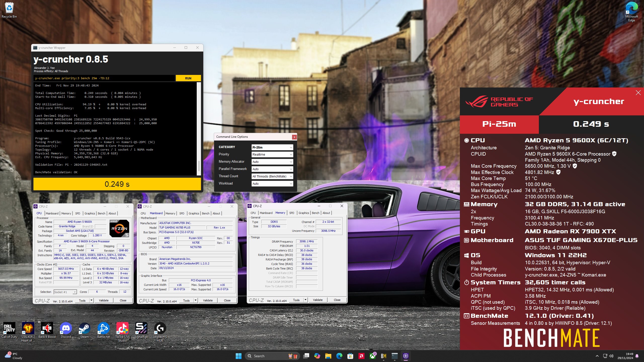This screenshot has width=644, height=362.
Task: Switch to CPU-Z via the purple taskbar icon
Action: click(x=406, y=356)
